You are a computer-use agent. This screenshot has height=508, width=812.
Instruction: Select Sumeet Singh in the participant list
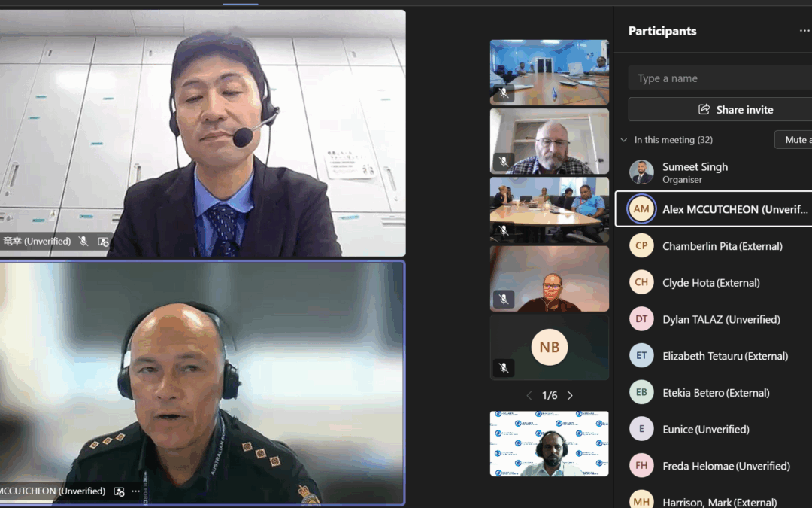tap(695, 172)
